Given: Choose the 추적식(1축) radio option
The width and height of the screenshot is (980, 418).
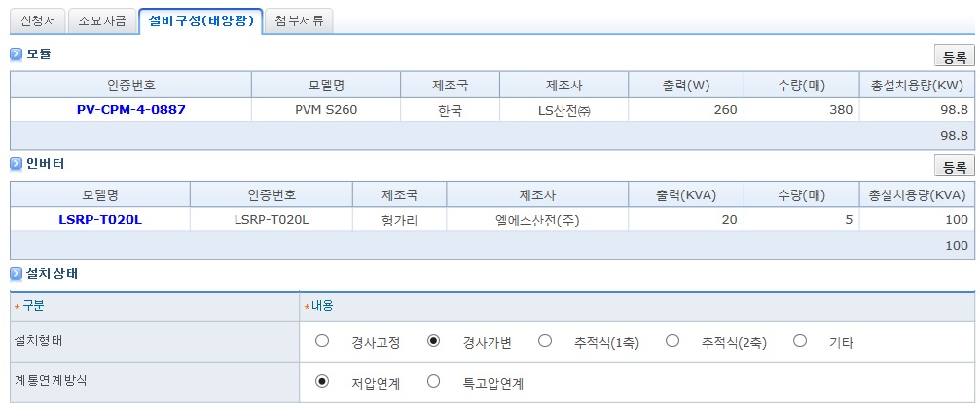Looking at the screenshot, I should coord(545,341).
